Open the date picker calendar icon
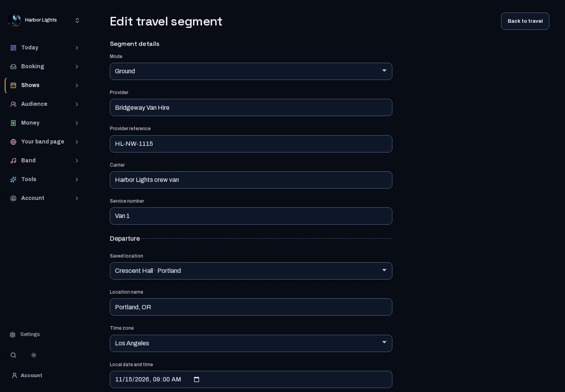565x392 pixels. point(197,379)
